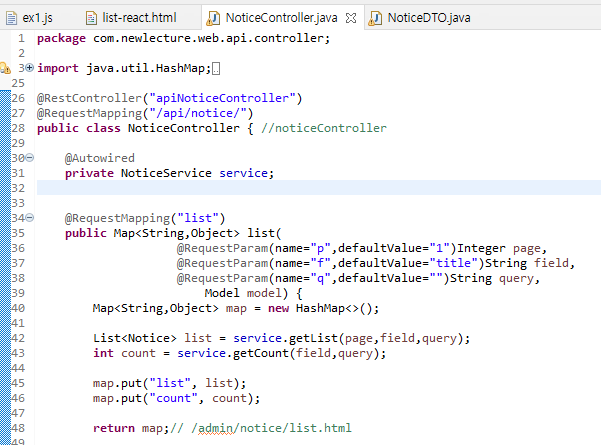This screenshot has width=601, height=445.
Task: Click the ex1.js file icon
Action: 11,18
